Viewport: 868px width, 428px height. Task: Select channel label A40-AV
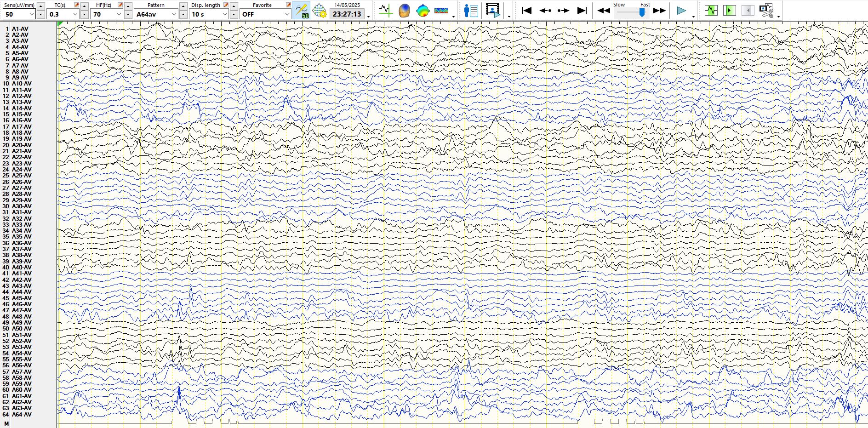click(x=22, y=268)
